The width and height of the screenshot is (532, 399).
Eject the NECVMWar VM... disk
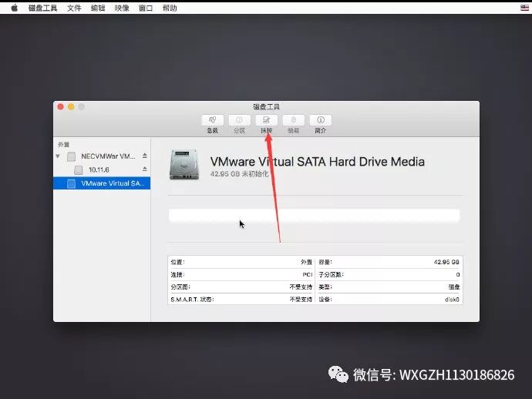[145, 156]
